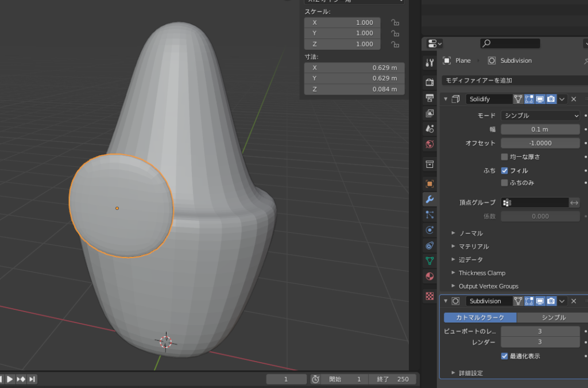Open the モード シンプル dropdown
588x388 pixels.
tap(540, 116)
